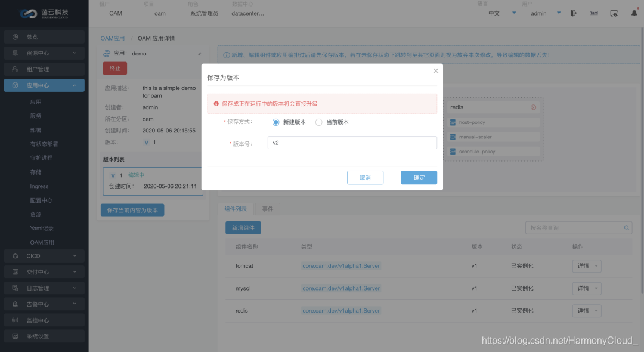Open 监控中心 in the sidebar
Image resolution: width=644 pixels, height=352 pixels.
pos(44,320)
